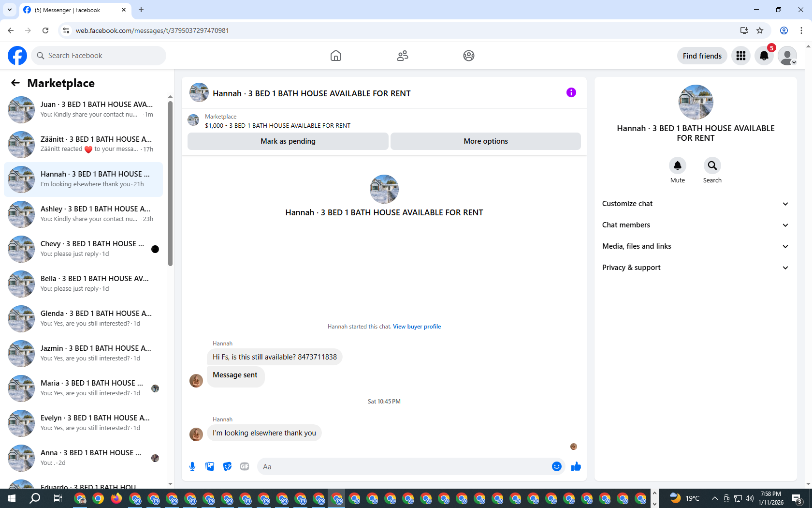
Task: Bookmark this page with star icon
Action: click(x=760, y=30)
